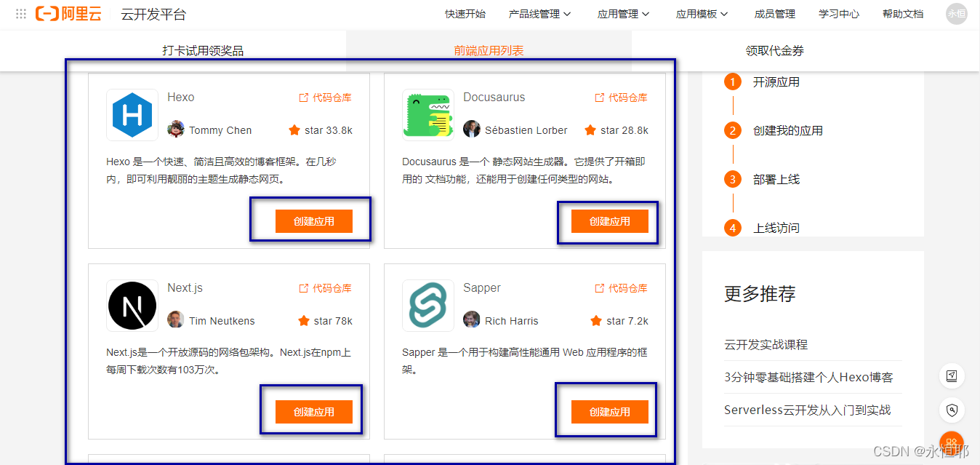The height and width of the screenshot is (465, 980).
Task: Click the orange floating grid button
Action: tap(952, 442)
